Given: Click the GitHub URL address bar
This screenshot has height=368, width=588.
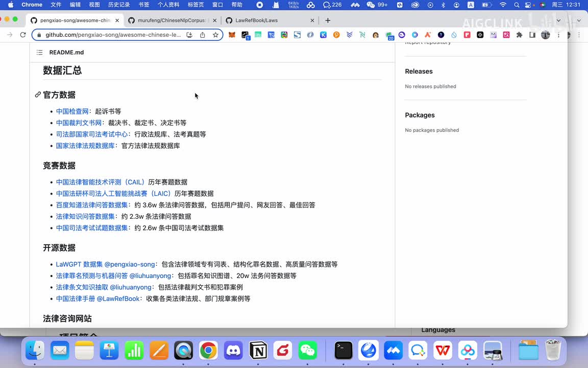Looking at the screenshot, I should [112, 35].
